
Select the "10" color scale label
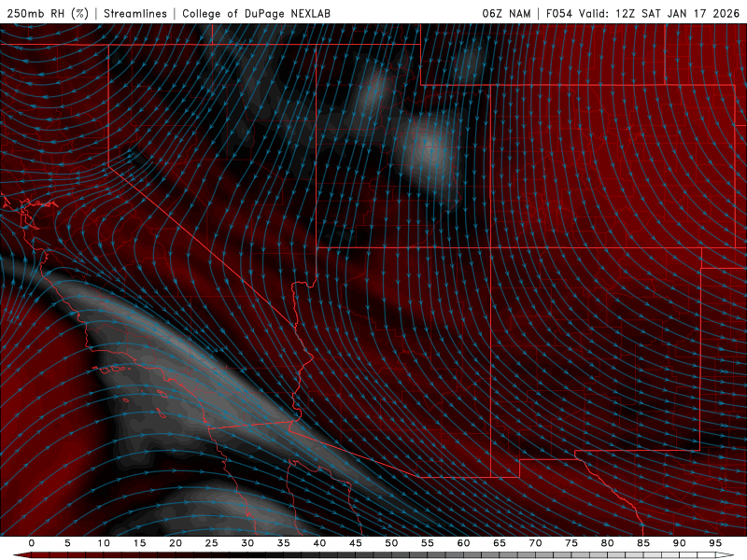[x=104, y=543]
